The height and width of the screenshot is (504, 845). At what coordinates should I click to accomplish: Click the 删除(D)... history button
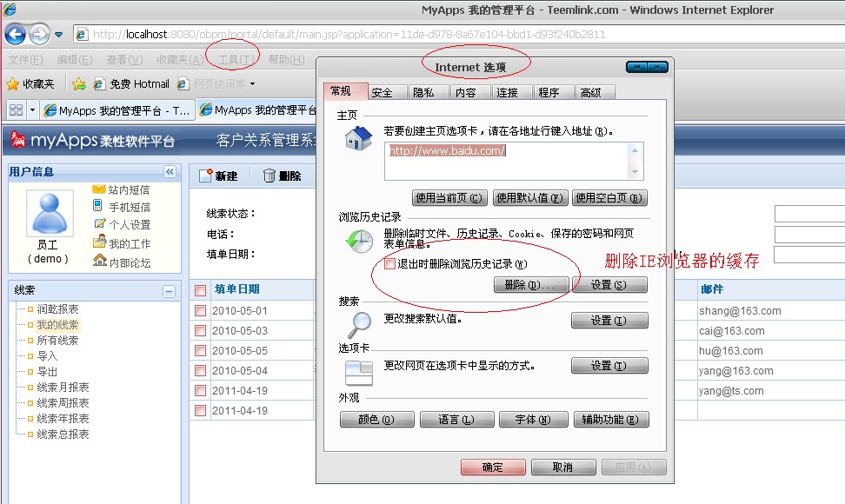531,285
